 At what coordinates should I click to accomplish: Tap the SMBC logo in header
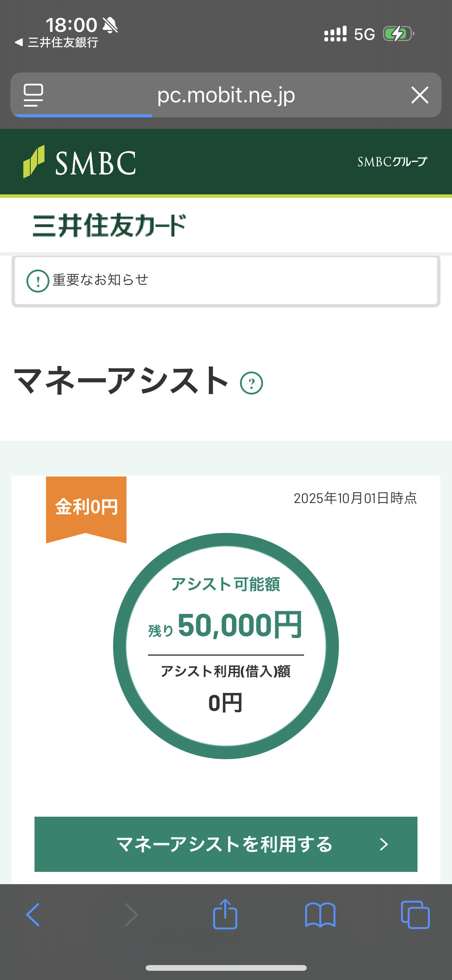pos(80,162)
